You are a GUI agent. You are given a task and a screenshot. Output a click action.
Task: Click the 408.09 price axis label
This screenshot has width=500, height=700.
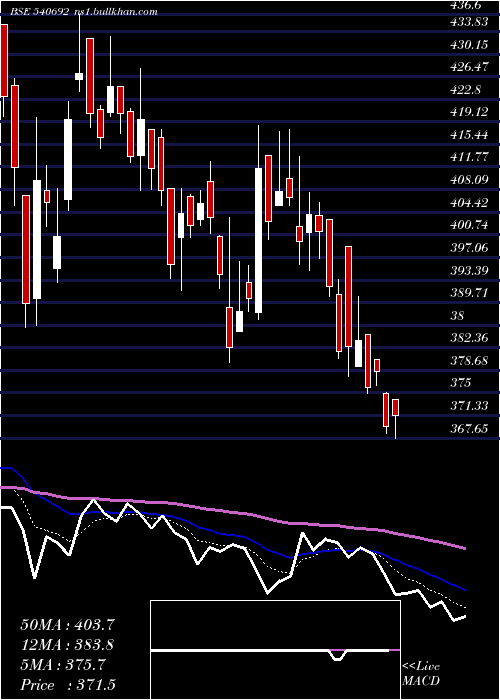coord(468,180)
